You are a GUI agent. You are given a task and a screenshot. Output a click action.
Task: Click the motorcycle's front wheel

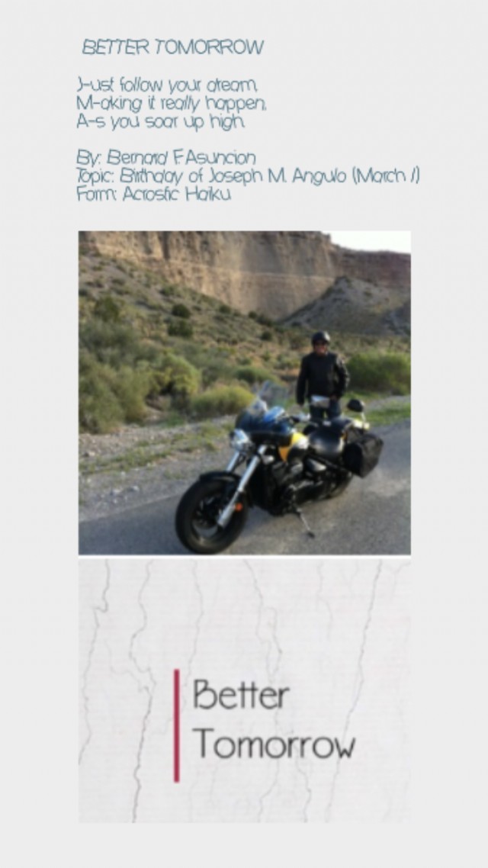pos(210,514)
